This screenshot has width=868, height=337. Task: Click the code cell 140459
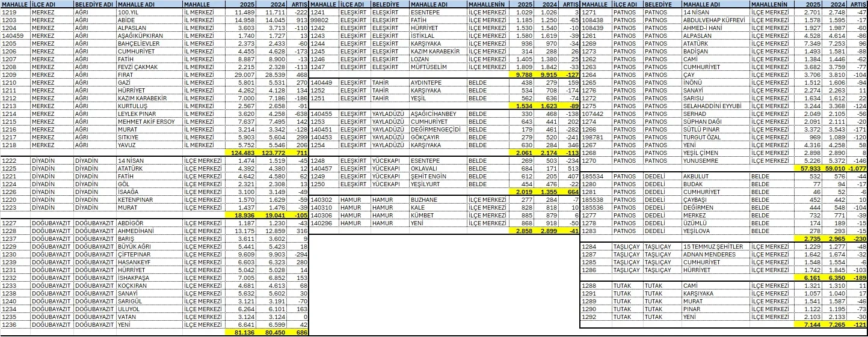[15, 35]
